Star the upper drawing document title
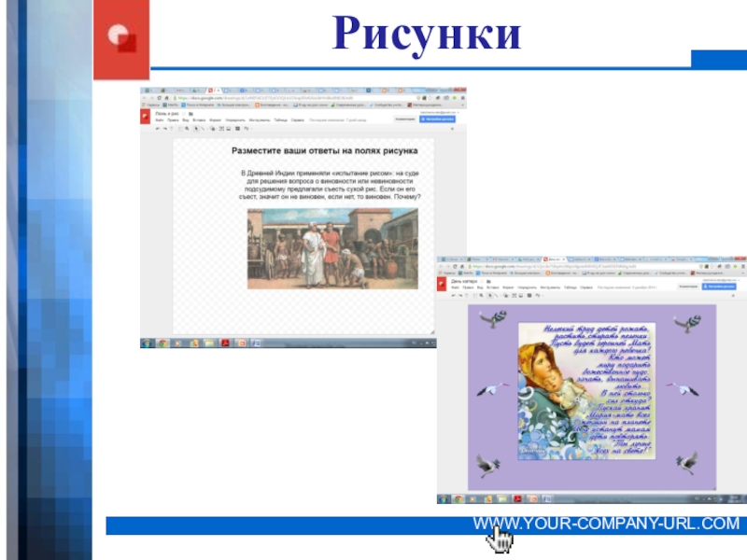Image resolution: width=747 pixels, height=560 pixels. tap(183, 114)
